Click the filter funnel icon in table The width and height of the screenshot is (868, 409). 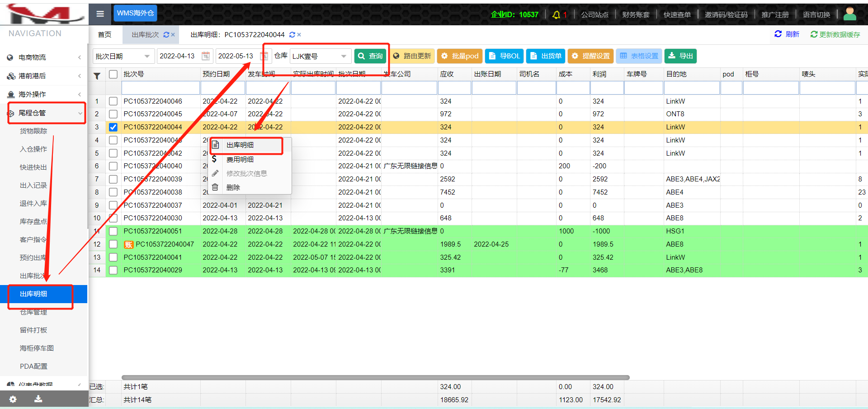[x=97, y=76]
